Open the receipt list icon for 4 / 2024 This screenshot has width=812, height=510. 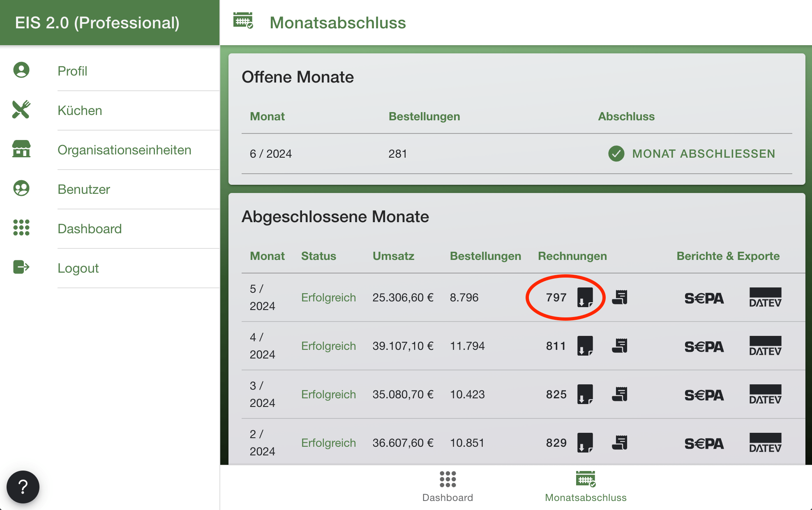click(620, 346)
